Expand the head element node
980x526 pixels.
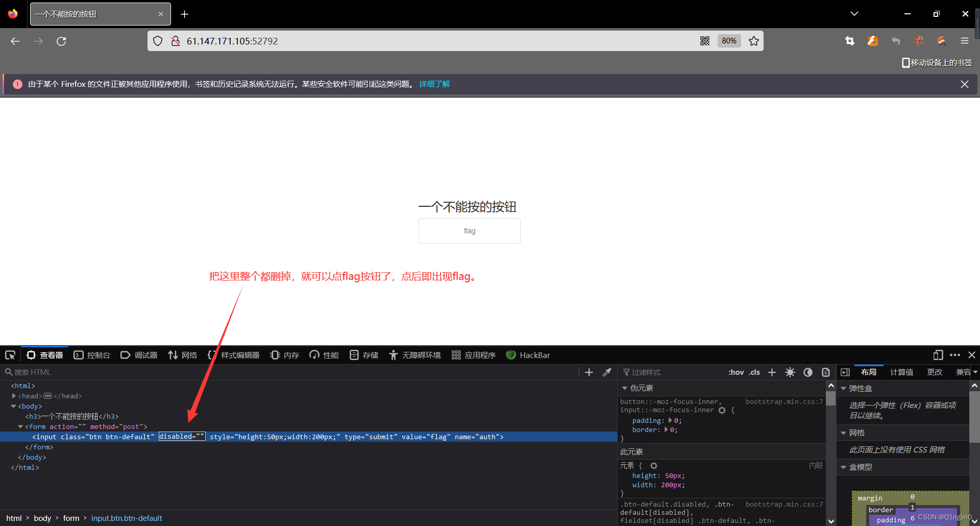point(14,396)
